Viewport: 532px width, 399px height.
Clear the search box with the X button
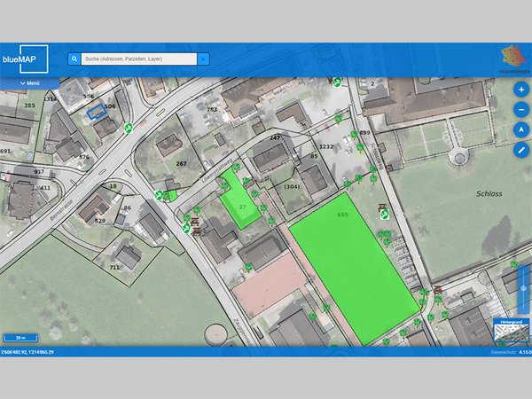coord(203,59)
